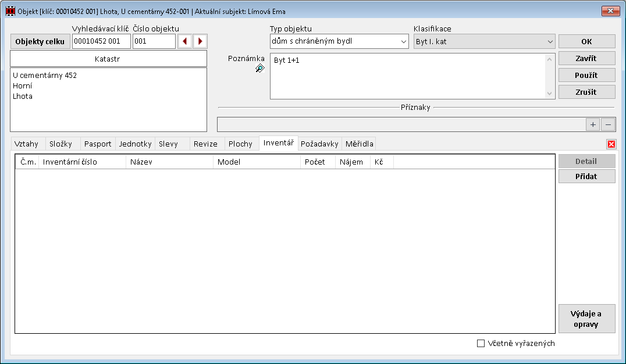The image size is (626, 364).
Task: Click the previous object red left arrow
Action: click(x=185, y=41)
